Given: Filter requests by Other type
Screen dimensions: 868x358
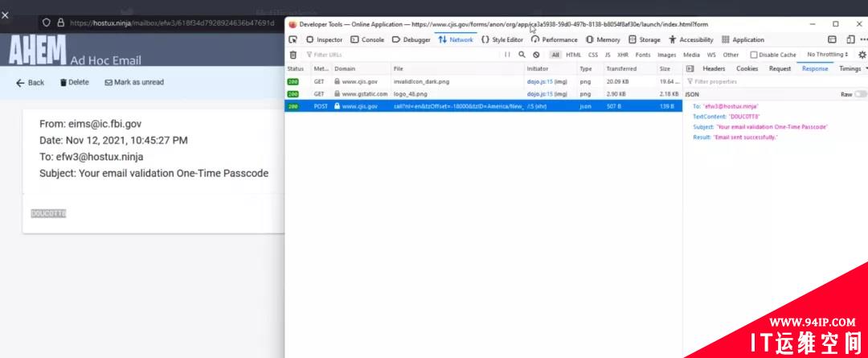Looking at the screenshot, I should click(x=731, y=55).
